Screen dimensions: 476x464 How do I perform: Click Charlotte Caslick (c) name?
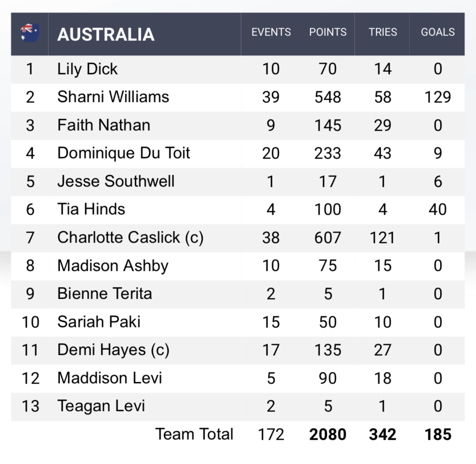point(130,238)
